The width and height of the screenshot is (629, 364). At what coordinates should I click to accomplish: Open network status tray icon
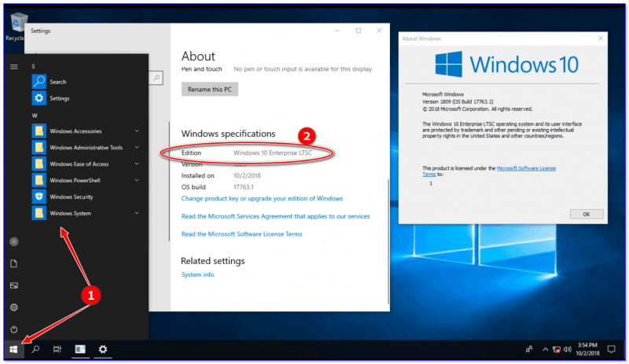pos(557,350)
